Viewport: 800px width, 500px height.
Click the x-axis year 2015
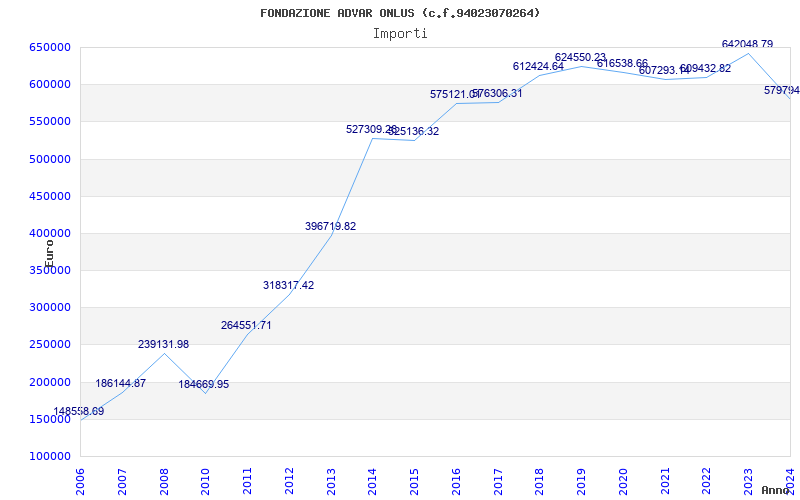(x=415, y=481)
